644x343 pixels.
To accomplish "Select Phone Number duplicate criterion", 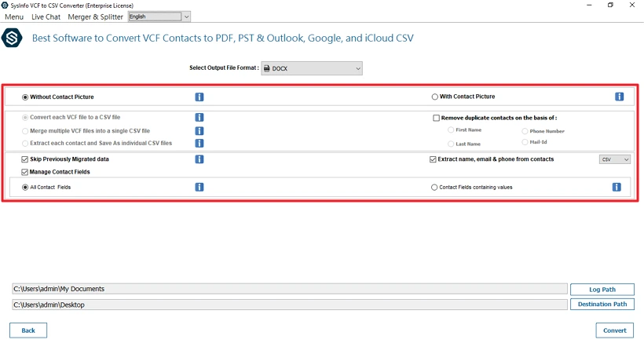I will (x=525, y=131).
